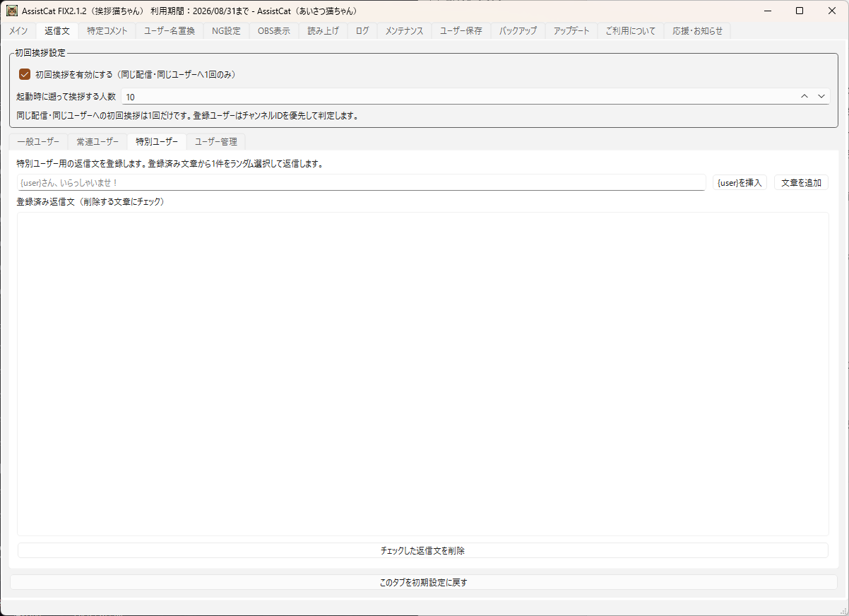The image size is (849, 616).
Task: Click the 起動時に遡って挨拶する人数 number field
Action: click(x=458, y=97)
